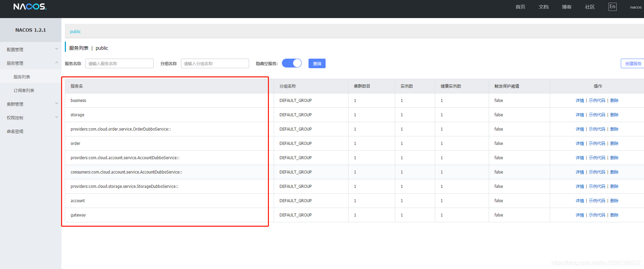Collapse the 服务管理 menu
The image size is (644, 269).
tap(31, 63)
